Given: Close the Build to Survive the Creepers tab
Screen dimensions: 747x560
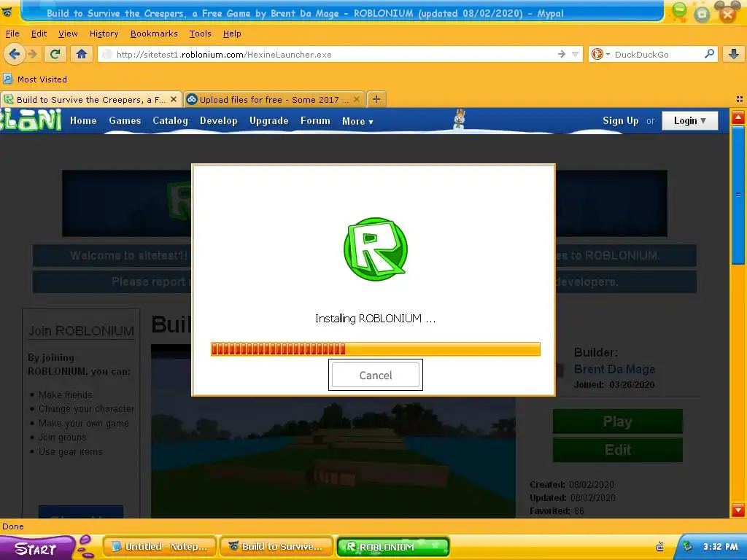Looking at the screenshot, I should [174, 99].
